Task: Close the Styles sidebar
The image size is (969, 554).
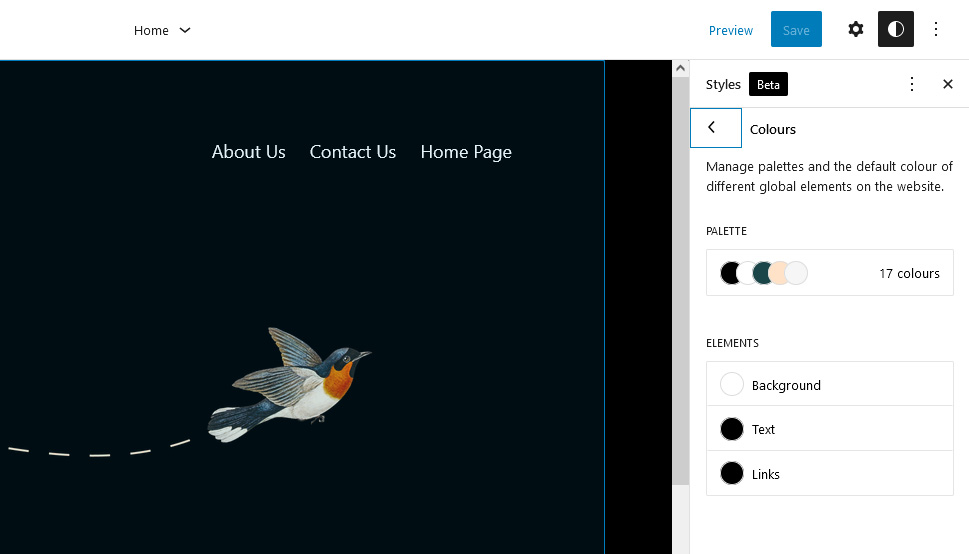Action: click(x=947, y=84)
